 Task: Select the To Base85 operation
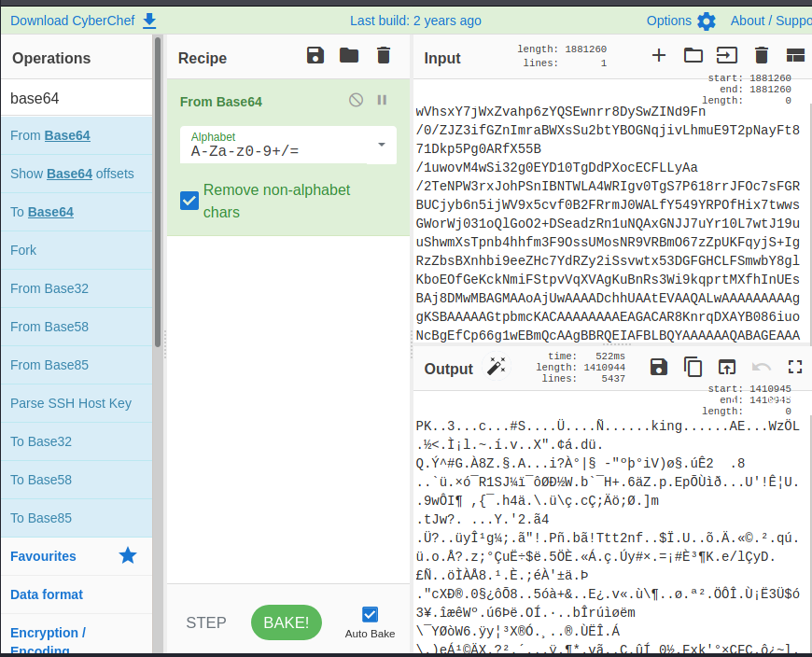pyautogui.click(x=77, y=519)
